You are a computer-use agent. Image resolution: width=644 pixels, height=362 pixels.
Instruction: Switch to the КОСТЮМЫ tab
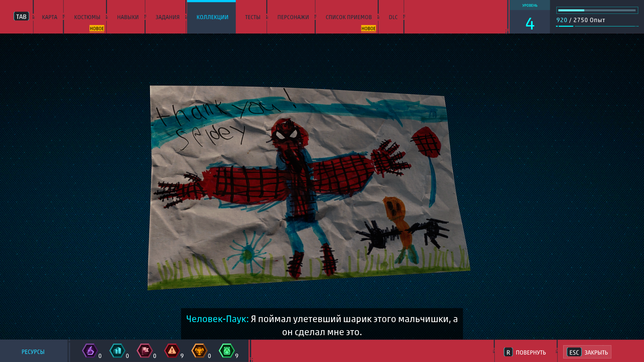point(87,17)
